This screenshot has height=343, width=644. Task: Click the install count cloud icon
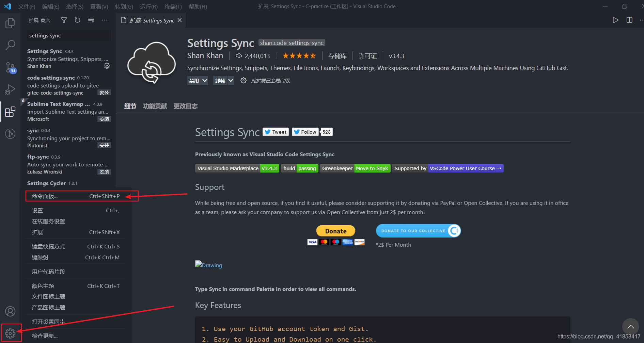[239, 56]
